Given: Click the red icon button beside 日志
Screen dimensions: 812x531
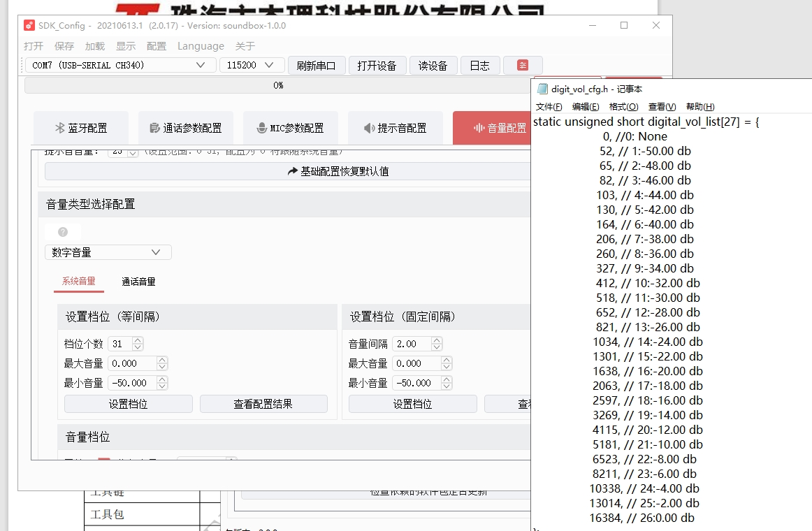Looking at the screenshot, I should pyautogui.click(x=523, y=65).
